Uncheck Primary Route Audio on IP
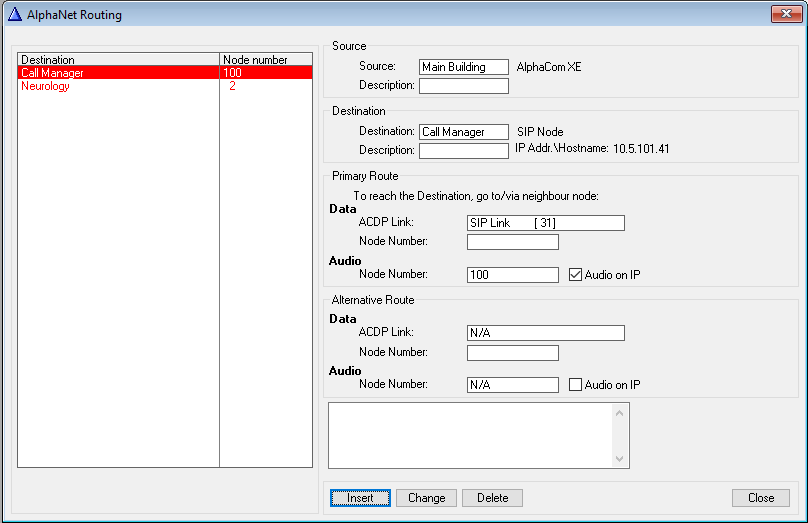This screenshot has height=523, width=808. [x=575, y=275]
